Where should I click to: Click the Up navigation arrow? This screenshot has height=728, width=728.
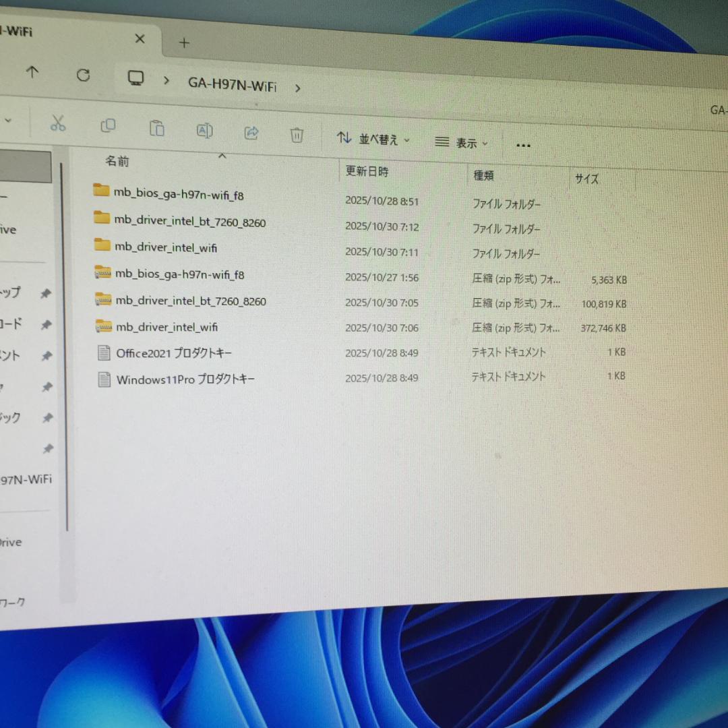click(x=32, y=72)
